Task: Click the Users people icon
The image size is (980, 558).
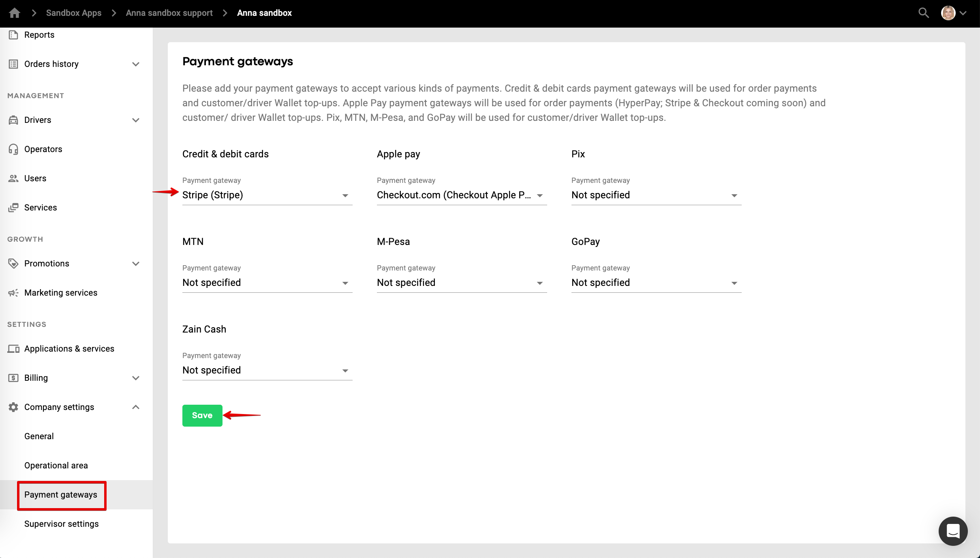Action: (x=13, y=178)
